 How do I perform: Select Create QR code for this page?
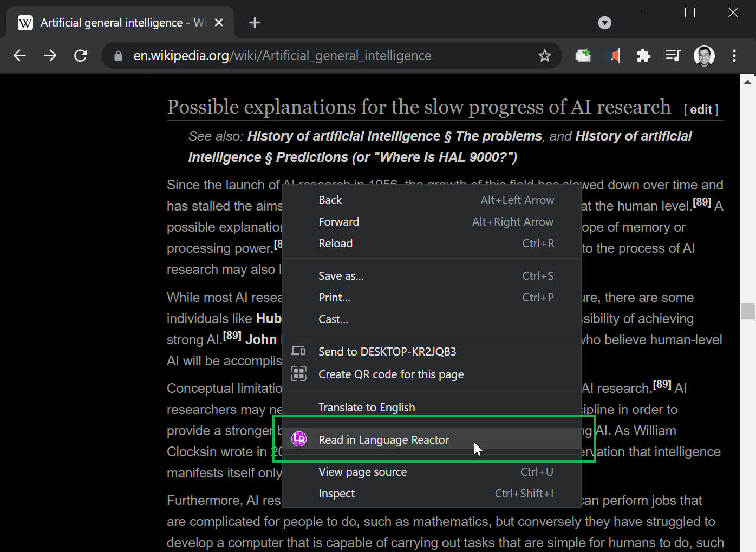coord(390,374)
